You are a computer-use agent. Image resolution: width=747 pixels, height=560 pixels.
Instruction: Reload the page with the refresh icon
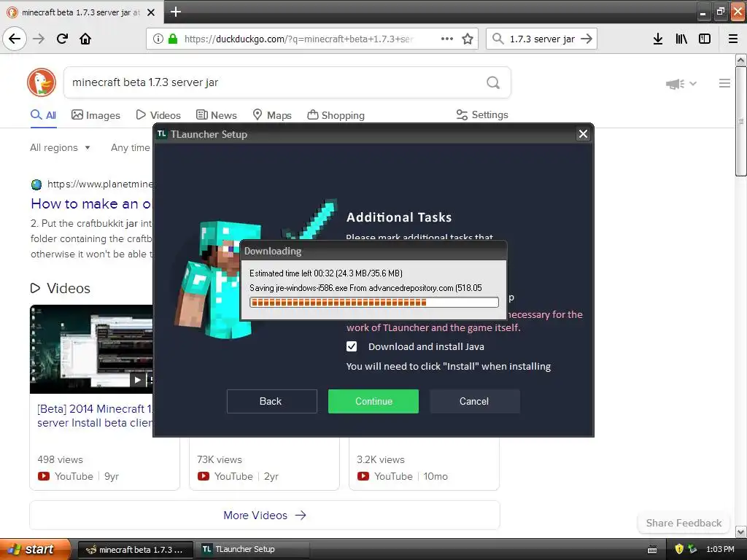(x=63, y=39)
